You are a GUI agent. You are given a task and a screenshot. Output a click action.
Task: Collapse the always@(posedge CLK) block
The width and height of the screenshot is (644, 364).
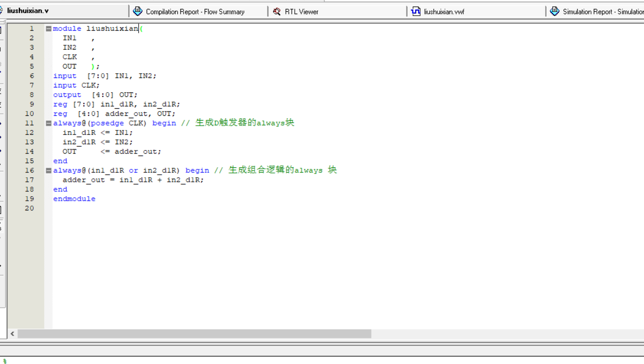click(48, 123)
